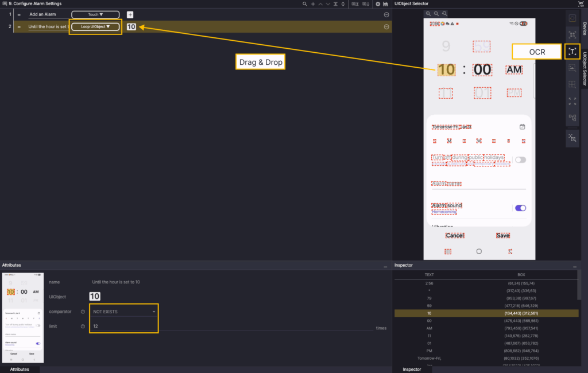Expand the comparator NOT EXISTS dropdown

tap(124, 312)
